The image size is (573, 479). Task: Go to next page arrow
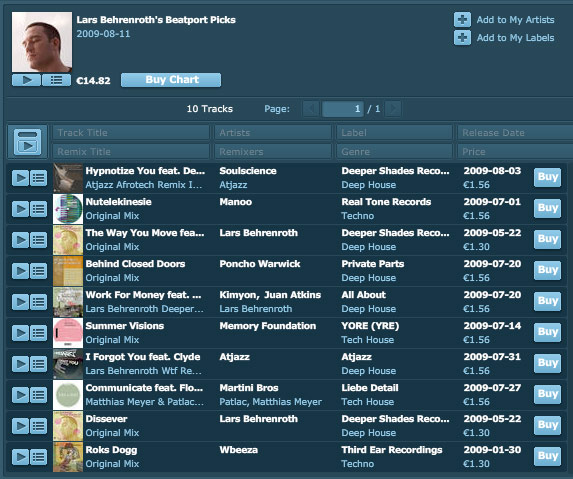[x=393, y=109]
